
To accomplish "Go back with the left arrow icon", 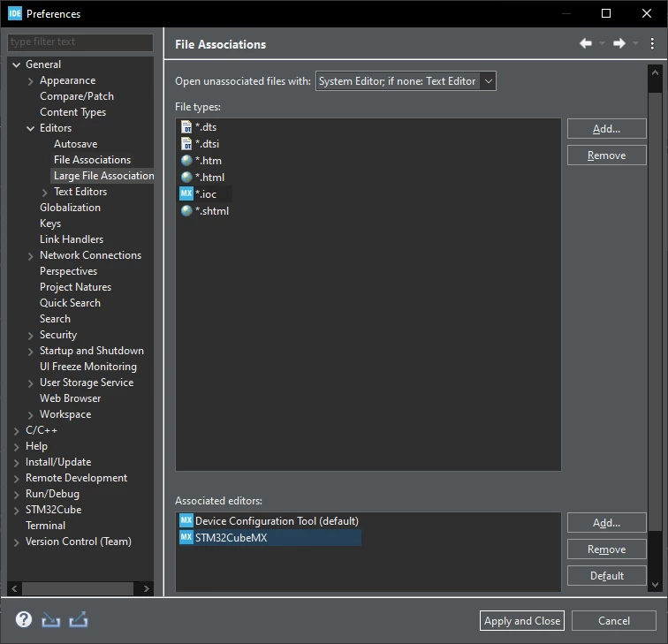I will point(586,43).
